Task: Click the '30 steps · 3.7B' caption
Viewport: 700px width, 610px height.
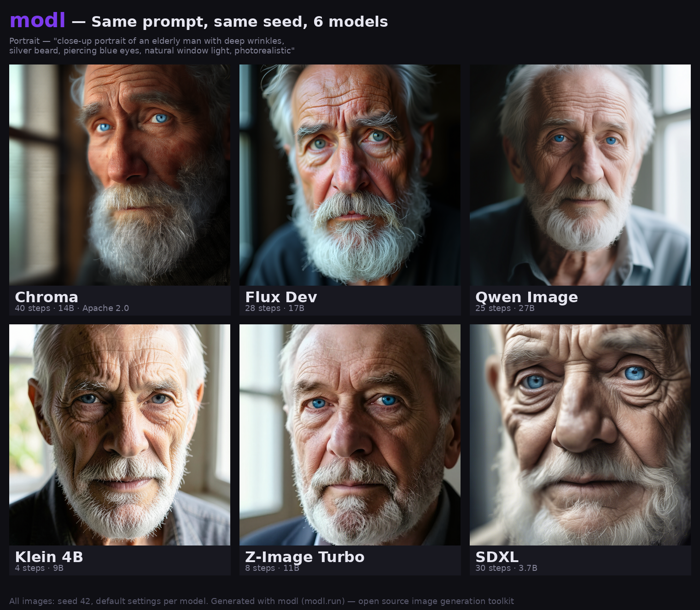Action: pos(506,568)
